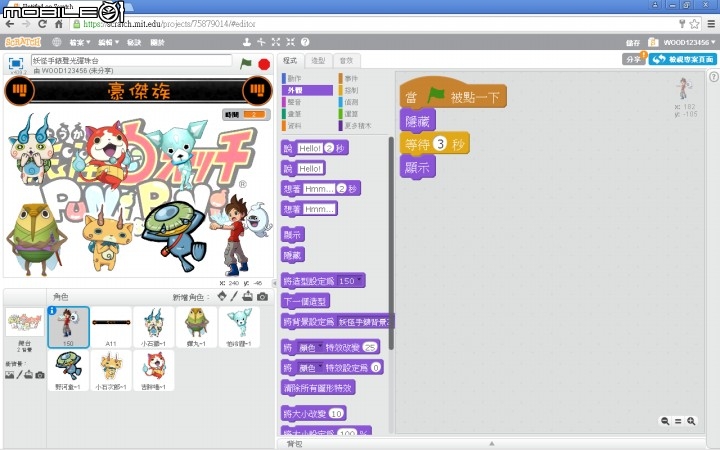Open the WOOD123456 account dropdown
The image size is (720, 450).
click(689, 42)
